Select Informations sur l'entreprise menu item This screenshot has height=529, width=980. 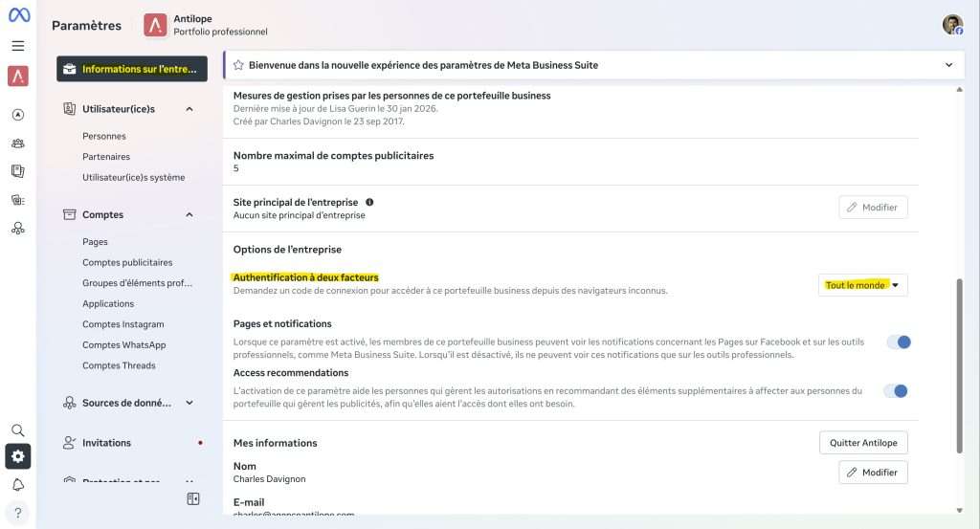coord(132,69)
